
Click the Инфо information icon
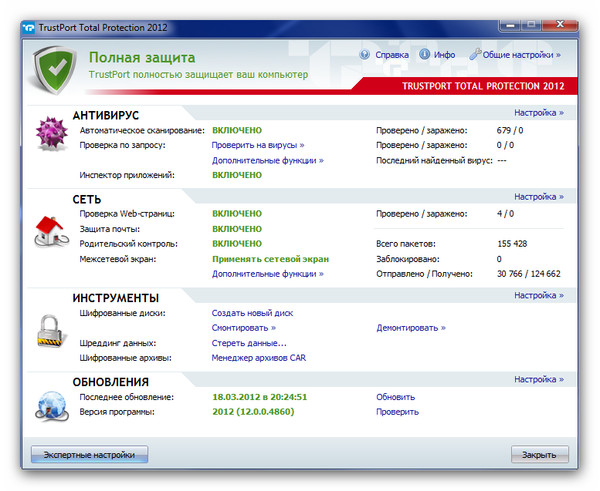[x=425, y=55]
